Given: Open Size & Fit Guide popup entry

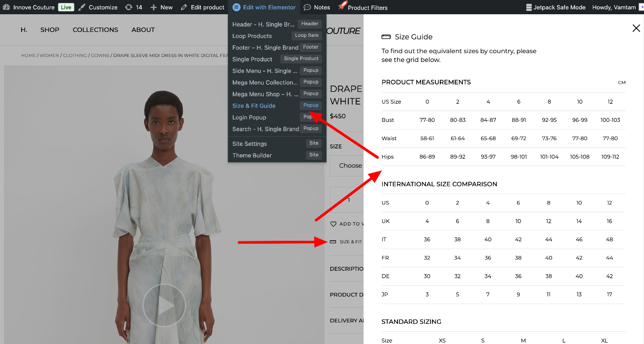Looking at the screenshot, I should pos(276,106).
